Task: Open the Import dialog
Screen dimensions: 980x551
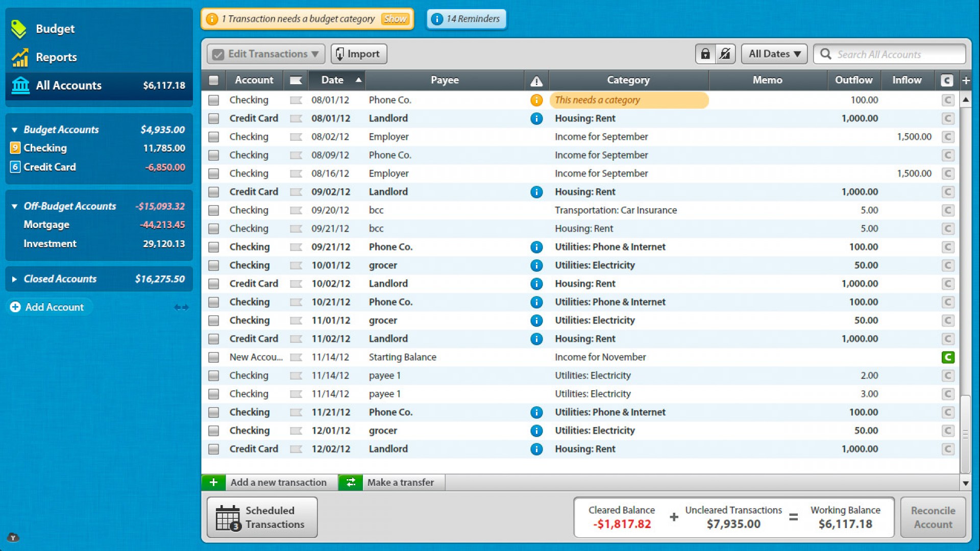Action: point(358,54)
